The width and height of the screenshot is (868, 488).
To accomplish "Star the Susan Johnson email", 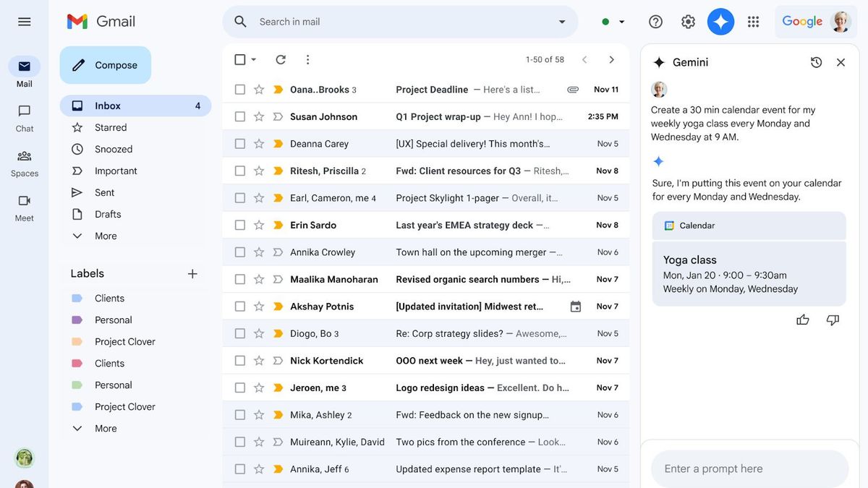I will pyautogui.click(x=259, y=116).
